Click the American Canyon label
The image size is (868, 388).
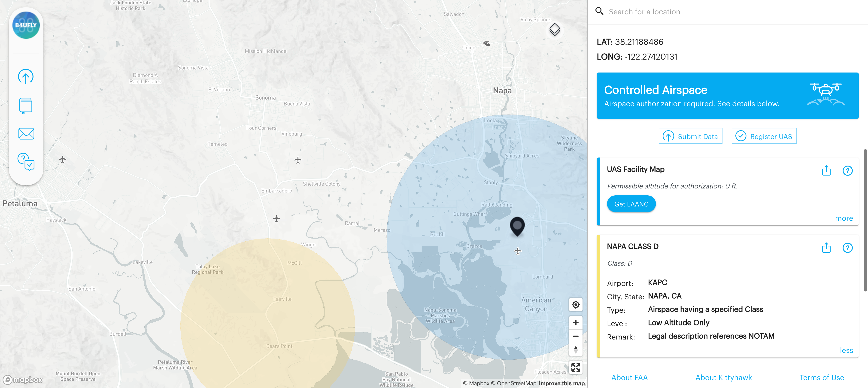coord(536,304)
